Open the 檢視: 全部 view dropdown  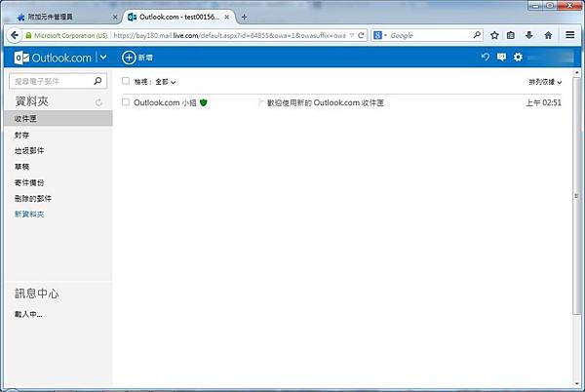coord(155,82)
